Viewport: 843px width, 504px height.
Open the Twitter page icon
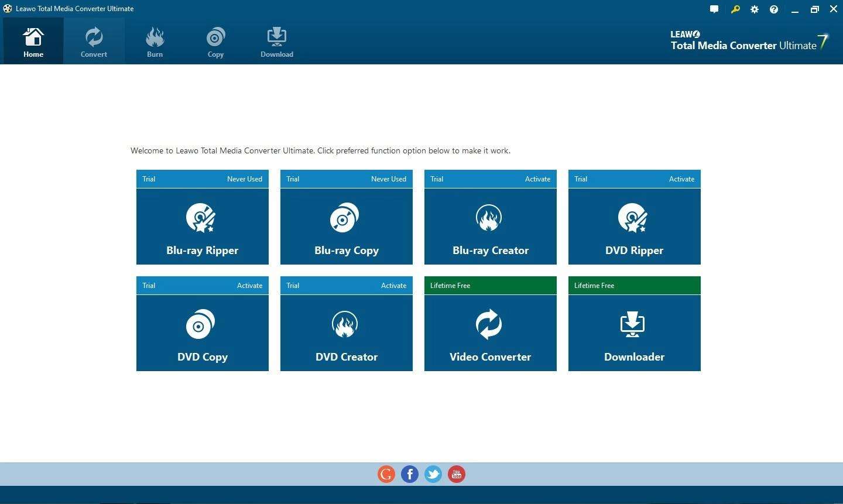(433, 474)
